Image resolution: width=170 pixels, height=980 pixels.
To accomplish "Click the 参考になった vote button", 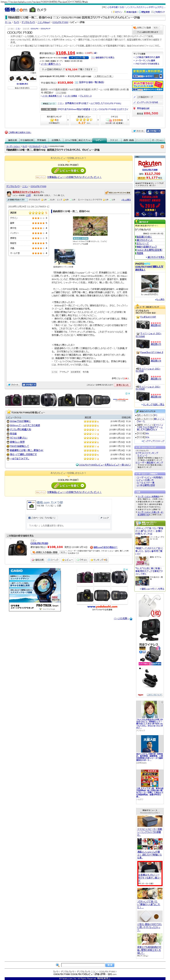I will (x=122, y=385).
